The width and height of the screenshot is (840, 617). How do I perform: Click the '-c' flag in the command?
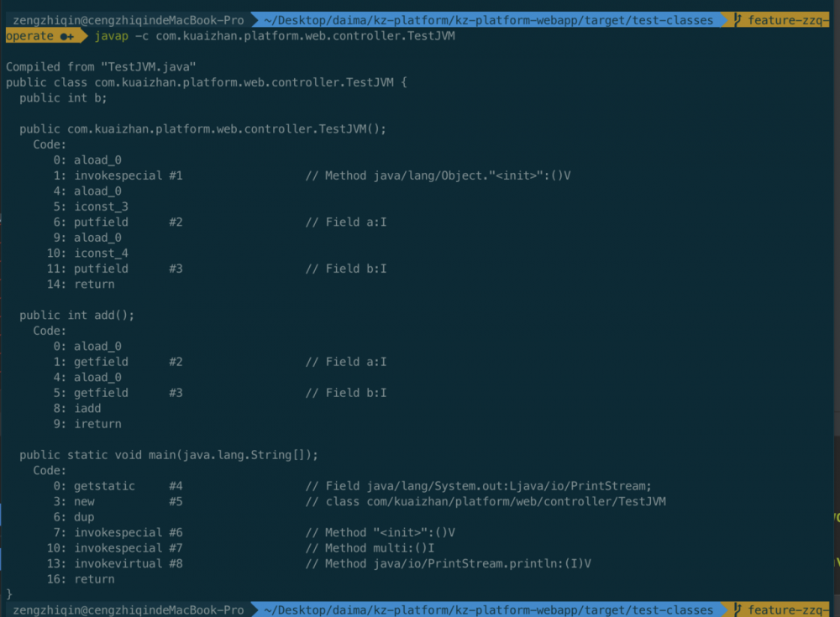(141, 36)
